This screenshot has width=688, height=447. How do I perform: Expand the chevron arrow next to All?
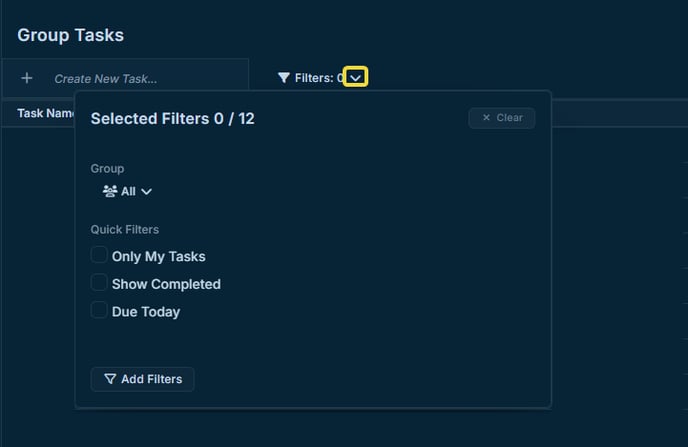pyautogui.click(x=147, y=192)
